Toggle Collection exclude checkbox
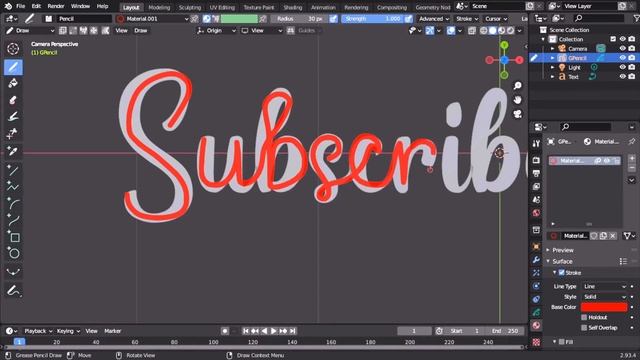The width and height of the screenshot is (640, 360). [613, 39]
